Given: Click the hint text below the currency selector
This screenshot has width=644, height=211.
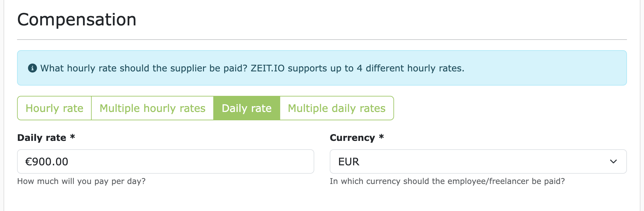Looking at the screenshot, I should (x=447, y=181).
